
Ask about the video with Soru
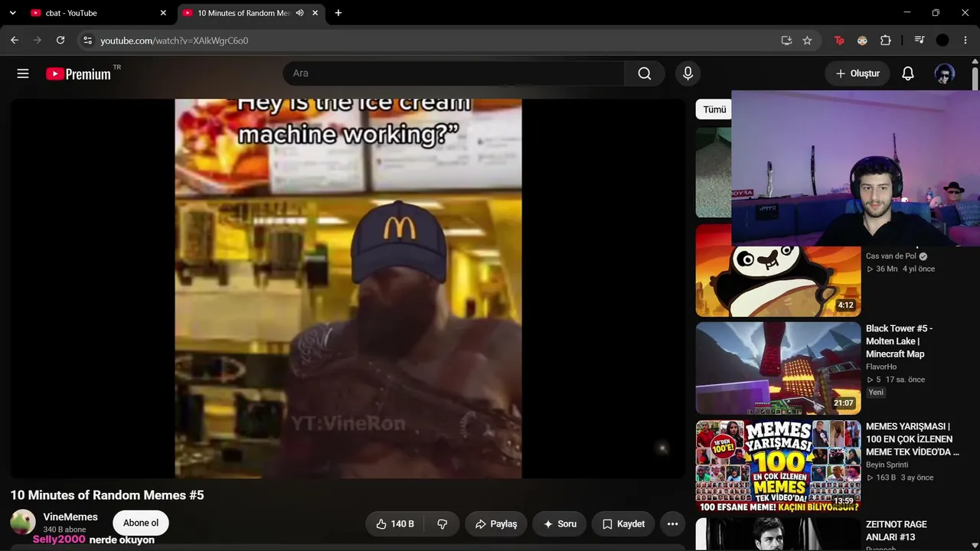pos(560,524)
